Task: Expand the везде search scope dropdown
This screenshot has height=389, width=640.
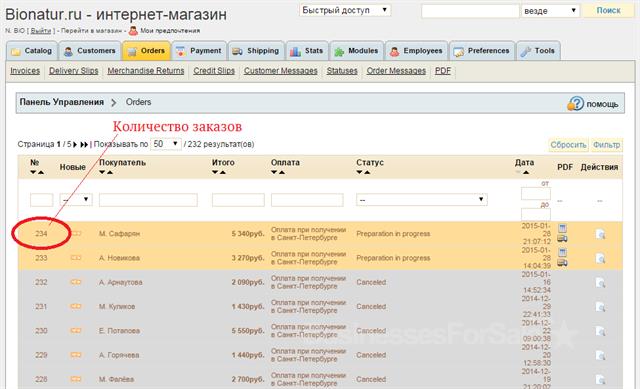Action: [x=550, y=11]
